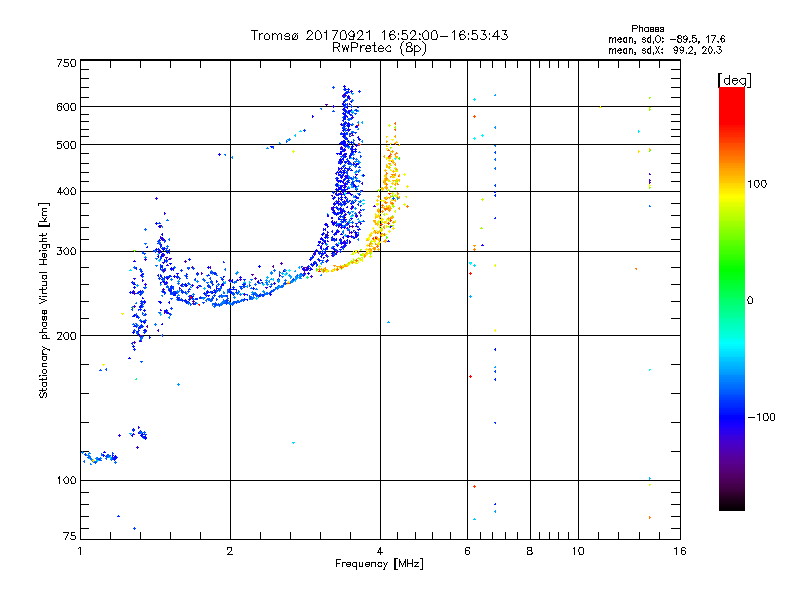The width and height of the screenshot is (800, 600).
Task: Click the x-axis tick label '8'
Action: (530, 551)
